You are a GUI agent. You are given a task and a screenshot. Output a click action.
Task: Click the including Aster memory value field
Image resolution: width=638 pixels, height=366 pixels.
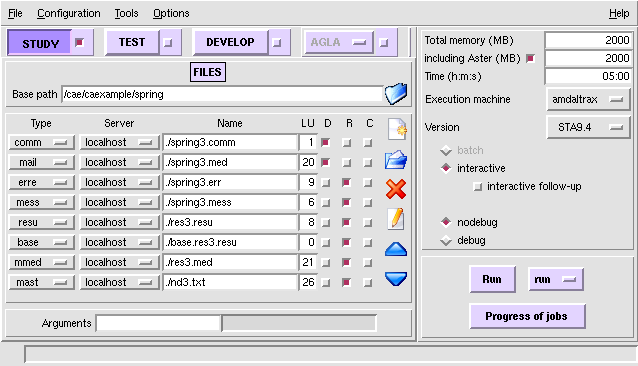[588, 58]
